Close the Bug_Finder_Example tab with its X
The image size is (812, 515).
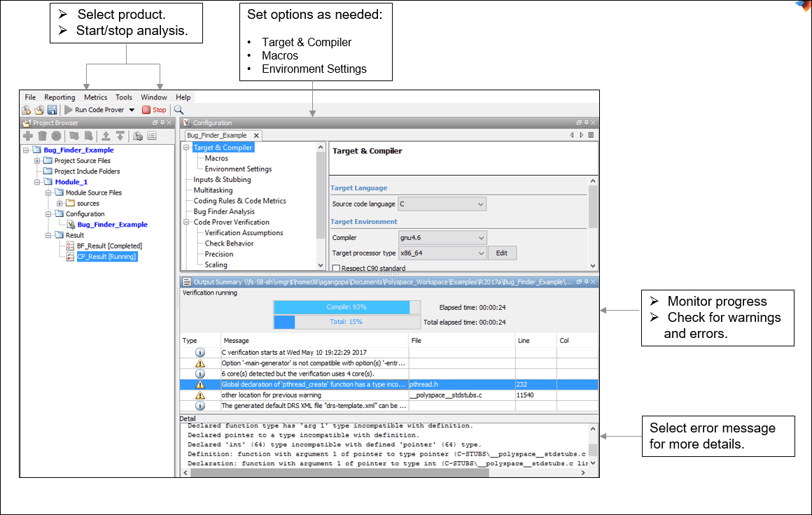pos(255,135)
